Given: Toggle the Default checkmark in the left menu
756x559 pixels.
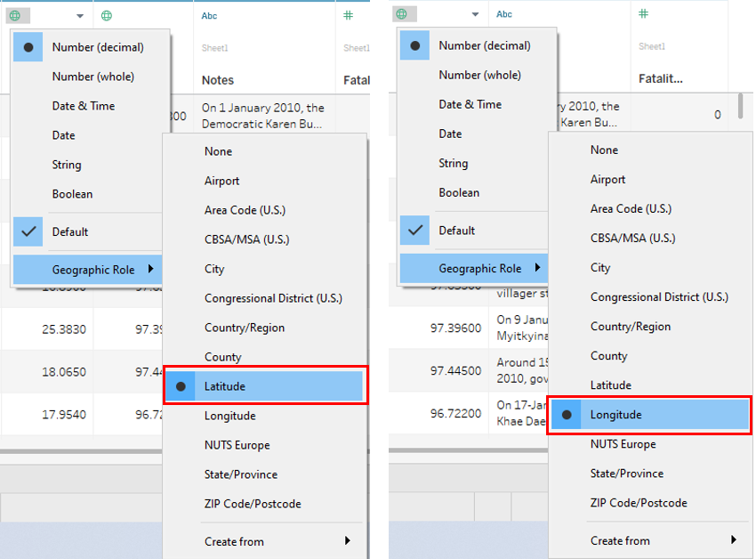Looking at the screenshot, I should click(69, 232).
